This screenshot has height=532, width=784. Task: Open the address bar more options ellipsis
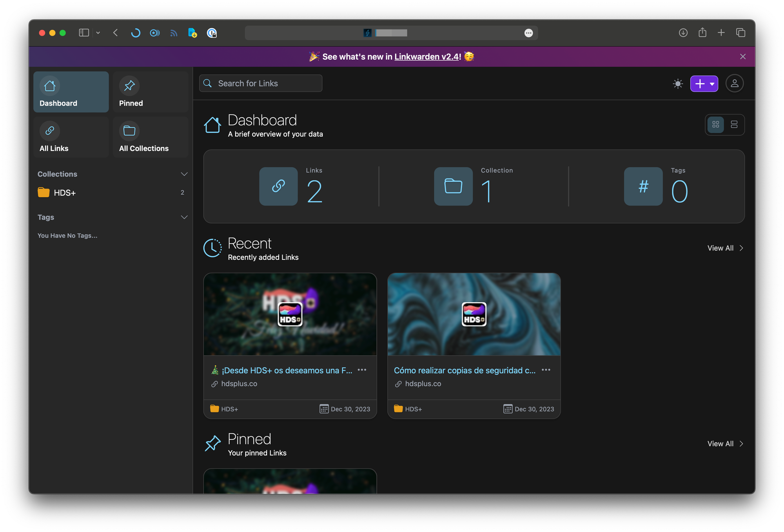click(528, 33)
